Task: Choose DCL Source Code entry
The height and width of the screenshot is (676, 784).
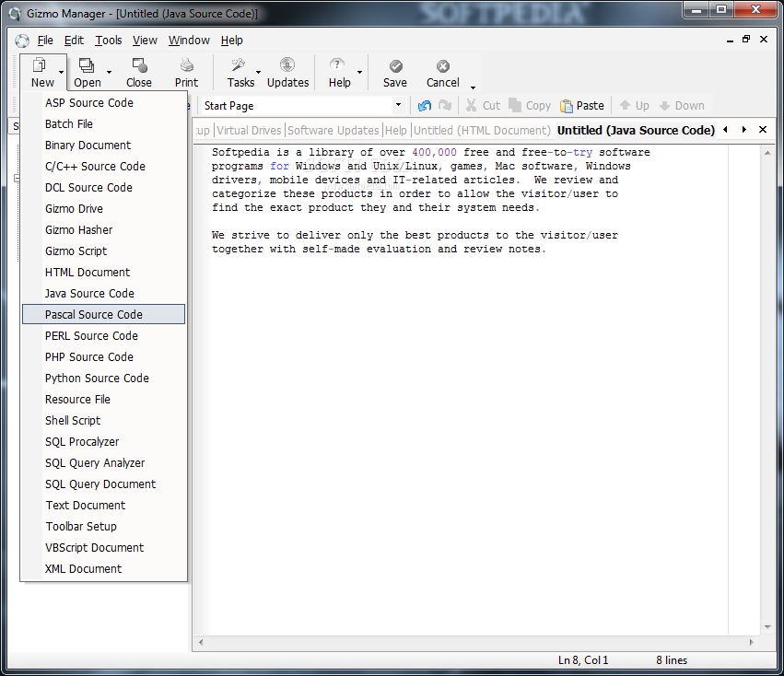Action: click(x=103, y=188)
